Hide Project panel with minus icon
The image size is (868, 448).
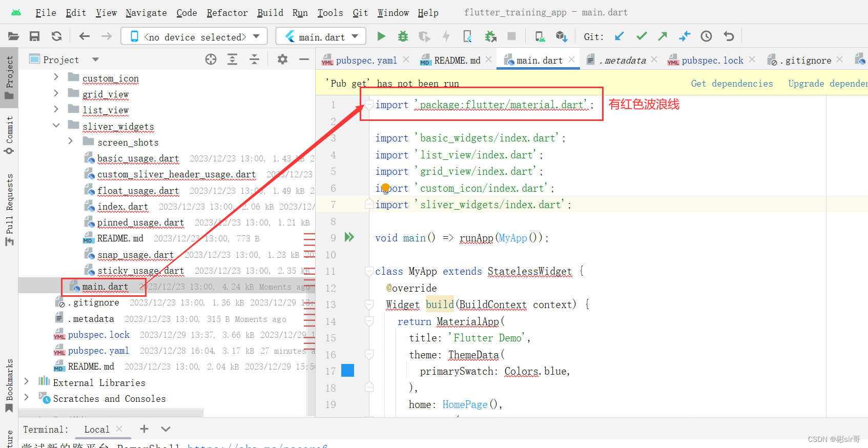[304, 59]
